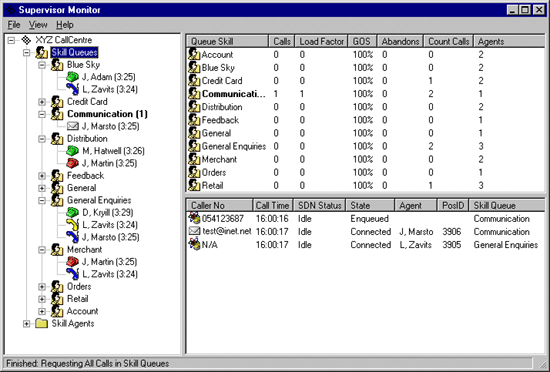Viewport: 550px width, 372px height.
Task: Sort by Count Calls column header
Action: click(x=449, y=41)
